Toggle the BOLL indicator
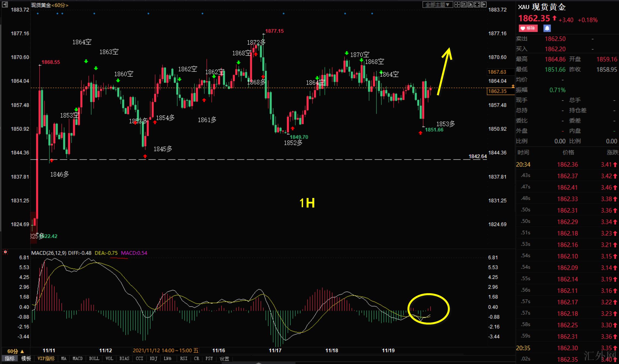This screenshot has width=619, height=364. (x=94, y=359)
